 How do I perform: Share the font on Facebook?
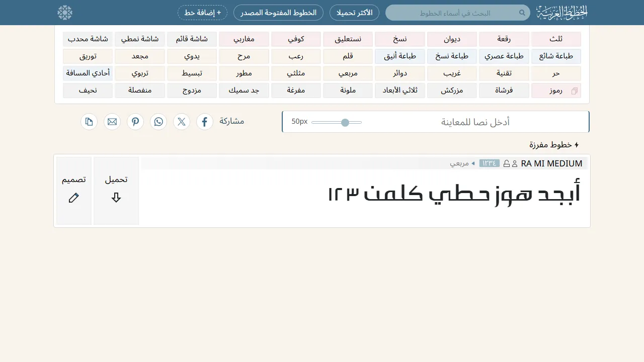[x=205, y=122]
